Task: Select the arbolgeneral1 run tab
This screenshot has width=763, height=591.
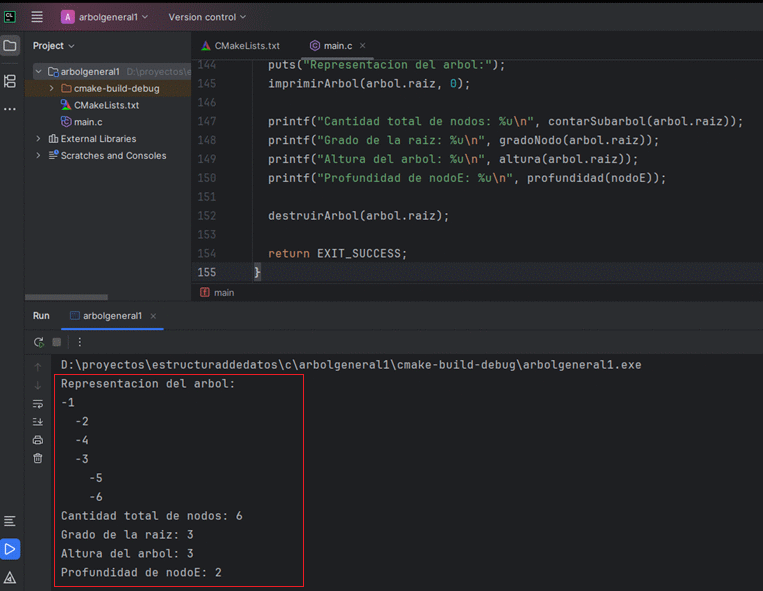Action: click(112, 315)
